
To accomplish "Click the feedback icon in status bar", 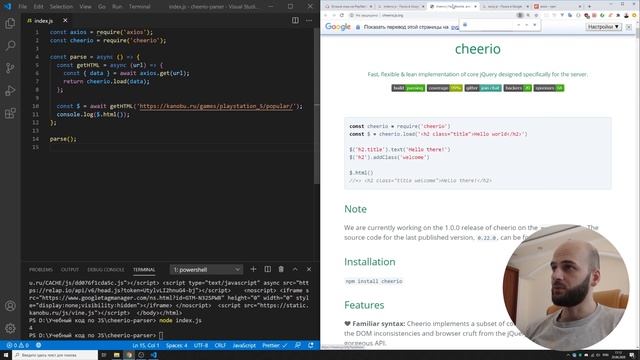I will pyautogui.click(x=298, y=345).
